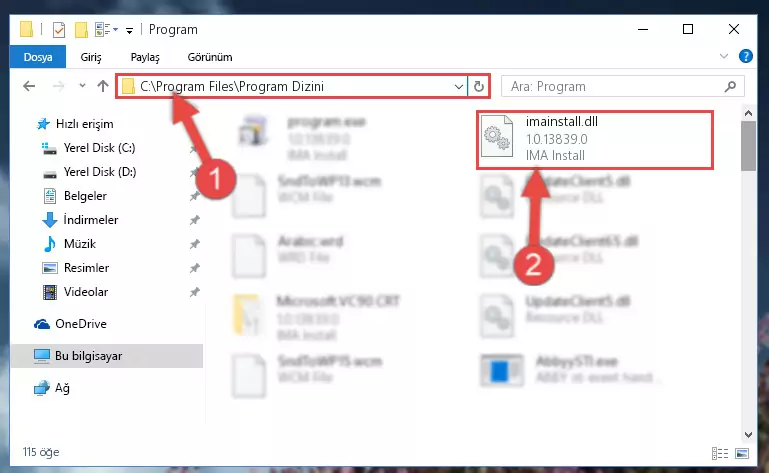Select Yerel Disk (C:) in sidebar
Viewport: 769px width, 473px height.
(x=99, y=148)
